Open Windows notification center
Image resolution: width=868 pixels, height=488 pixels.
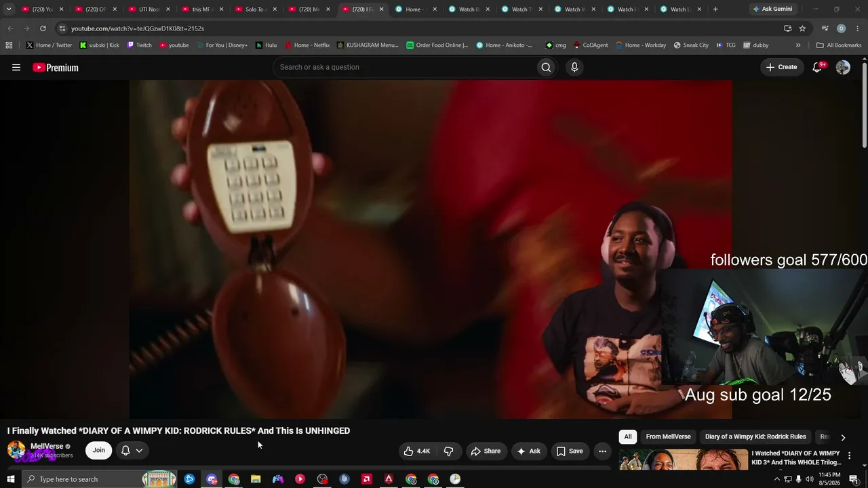[854, 479]
